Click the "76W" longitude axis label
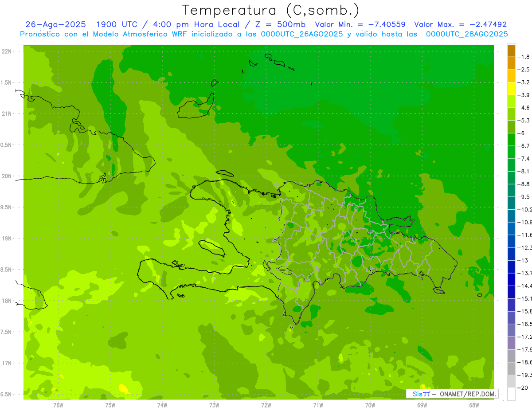This screenshot has height=411, width=532. pyautogui.click(x=58, y=405)
